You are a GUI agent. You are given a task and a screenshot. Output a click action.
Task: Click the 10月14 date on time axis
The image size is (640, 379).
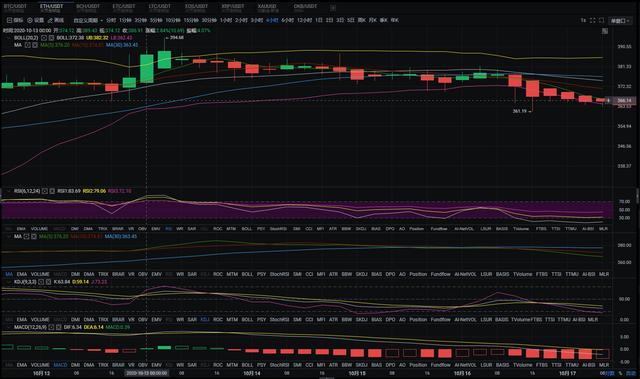(252, 373)
